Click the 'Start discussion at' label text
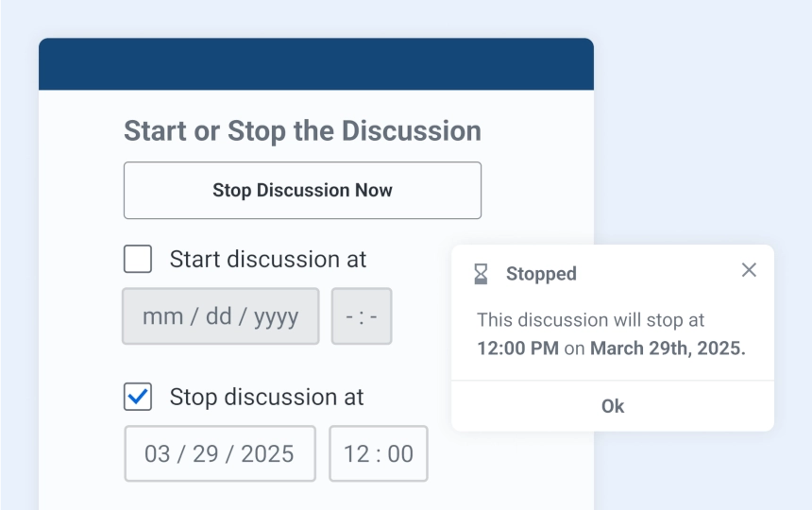 (x=268, y=259)
